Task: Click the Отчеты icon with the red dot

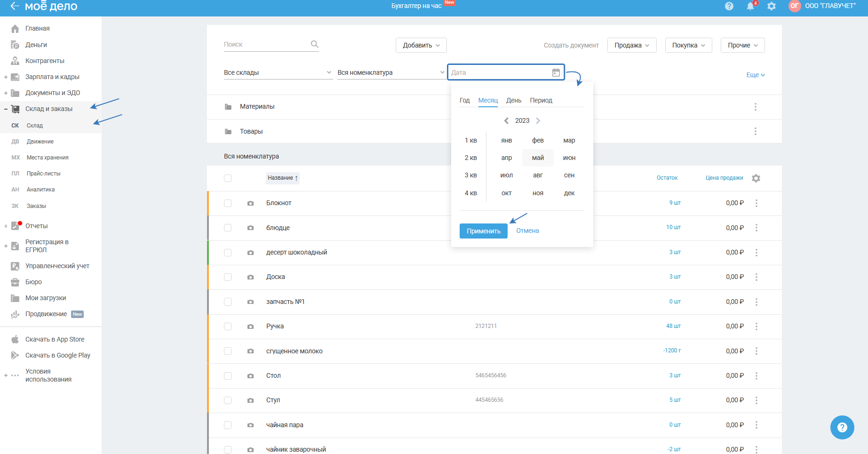Action: (x=16, y=225)
